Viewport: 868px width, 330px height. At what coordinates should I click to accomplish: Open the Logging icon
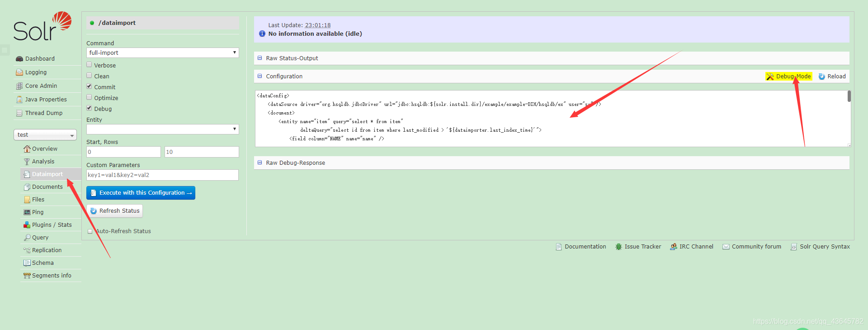tap(19, 72)
